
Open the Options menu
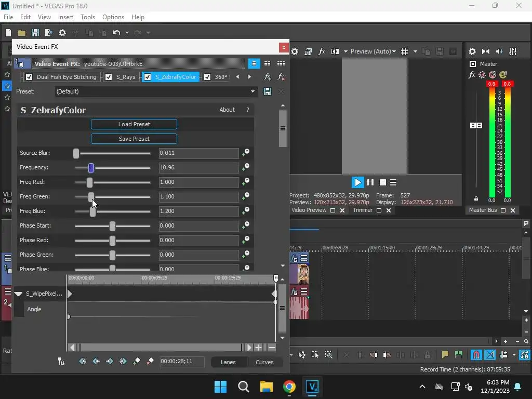(113, 17)
